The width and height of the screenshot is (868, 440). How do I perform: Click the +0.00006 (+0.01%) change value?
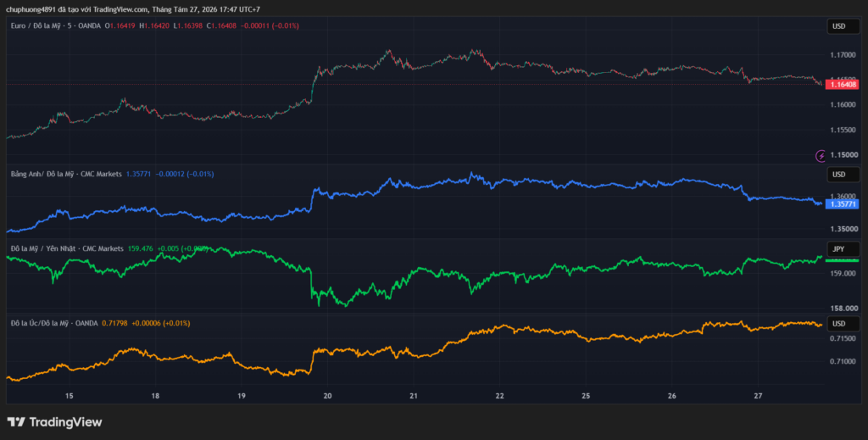(160, 323)
